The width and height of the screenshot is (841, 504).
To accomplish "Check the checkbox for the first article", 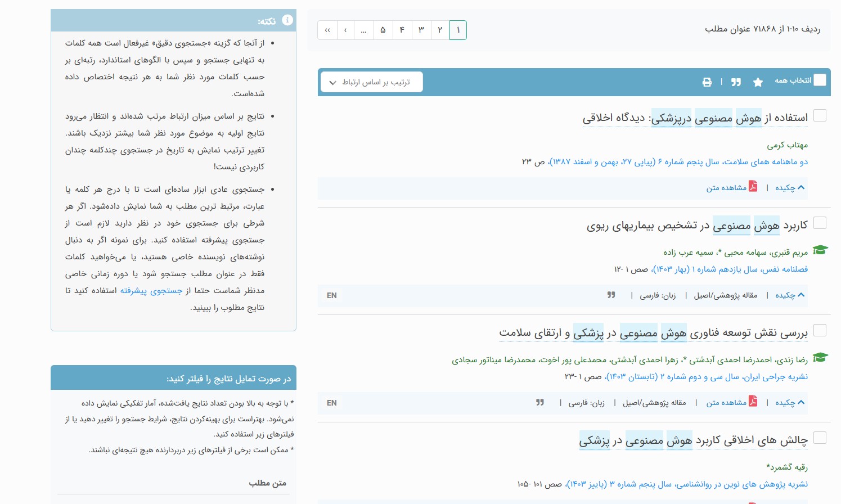I will 820,115.
